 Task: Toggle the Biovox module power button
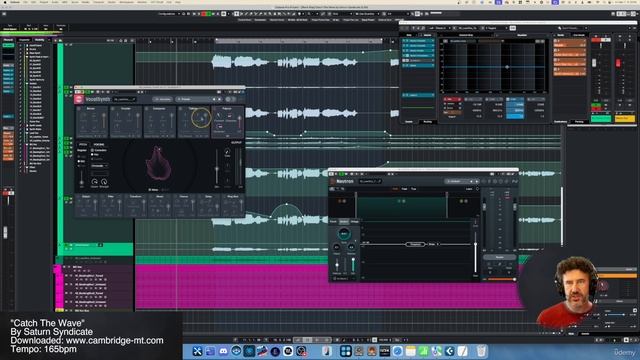click(79, 109)
